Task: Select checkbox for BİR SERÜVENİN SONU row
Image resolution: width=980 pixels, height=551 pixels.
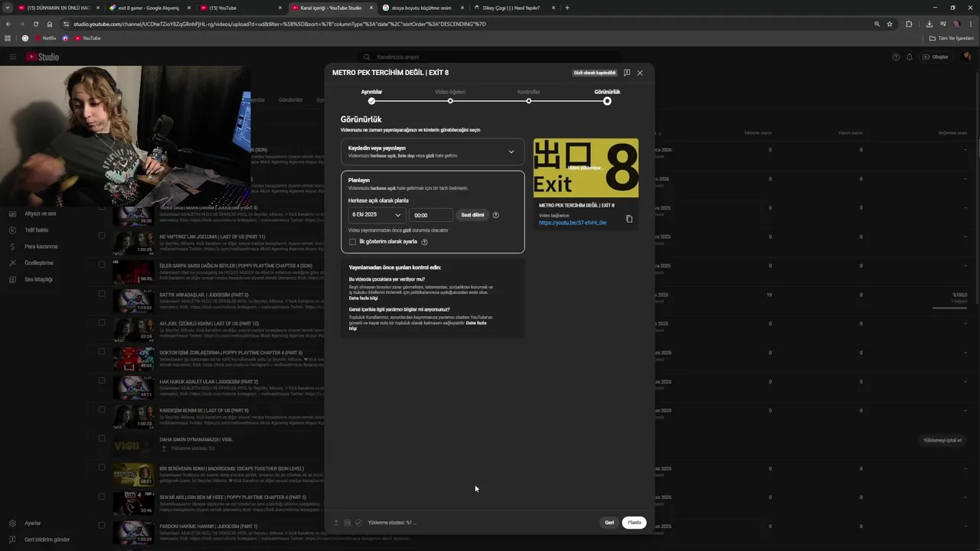Action: pos(101,468)
